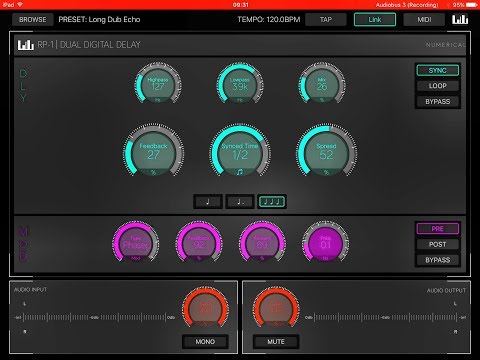Click the battery icon in status bar
The width and height of the screenshot is (480, 360).
pos(472,5)
